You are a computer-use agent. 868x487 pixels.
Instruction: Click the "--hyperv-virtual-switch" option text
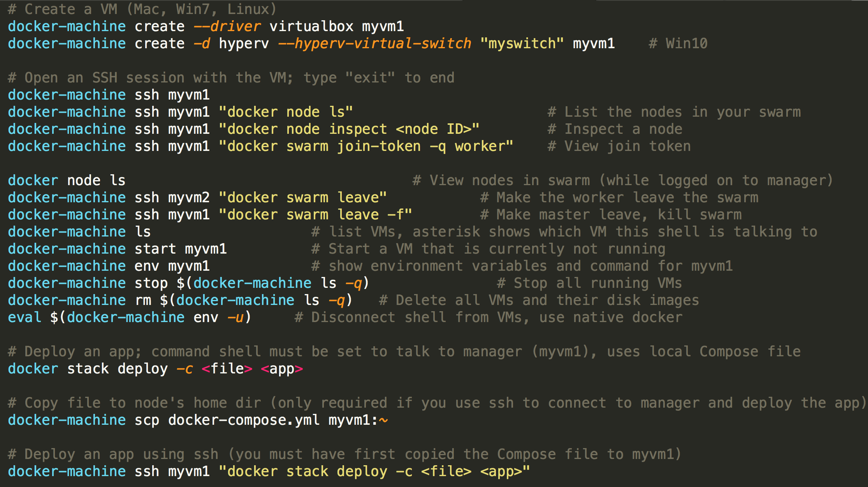coord(374,44)
